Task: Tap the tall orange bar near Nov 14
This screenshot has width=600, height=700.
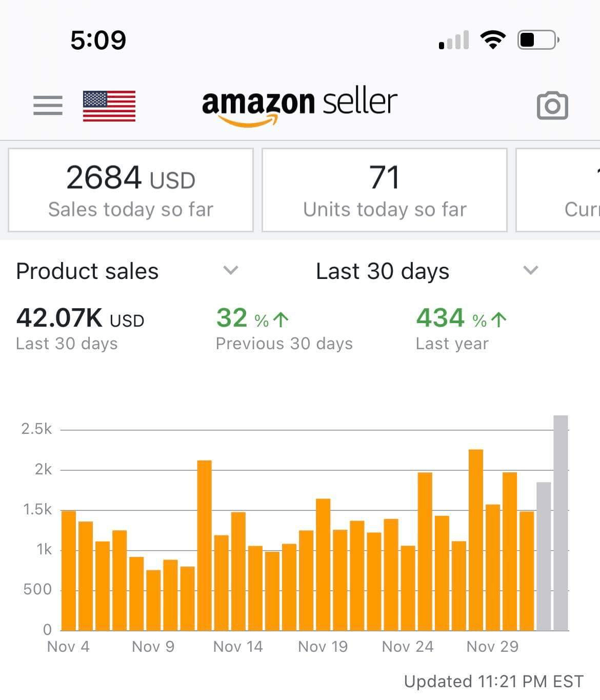Action: pyautogui.click(x=204, y=545)
